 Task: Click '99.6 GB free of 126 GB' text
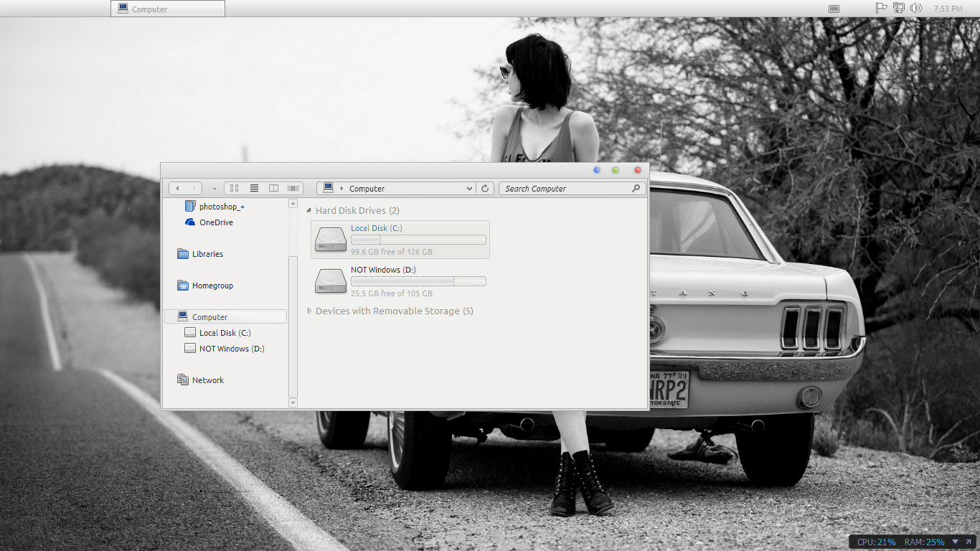[392, 252]
